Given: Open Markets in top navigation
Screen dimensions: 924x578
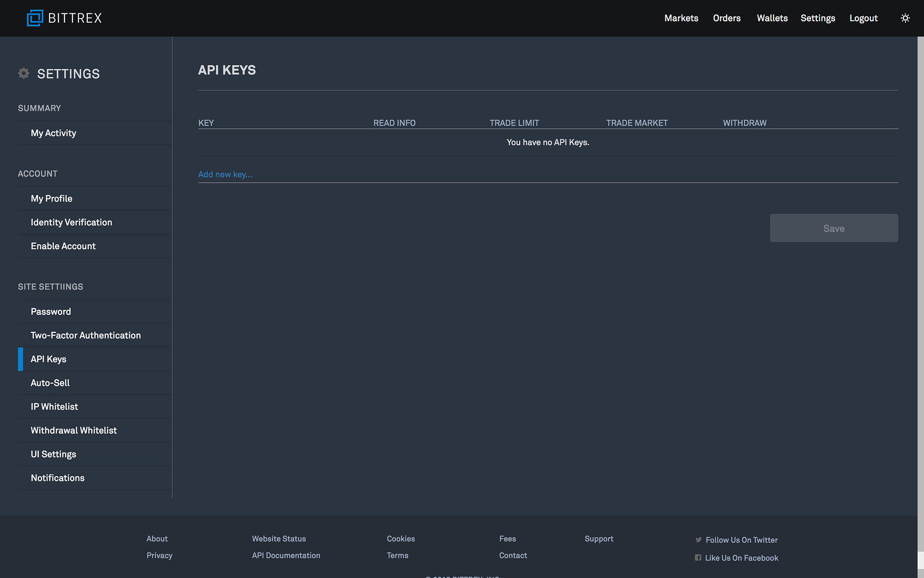Looking at the screenshot, I should (x=681, y=18).
